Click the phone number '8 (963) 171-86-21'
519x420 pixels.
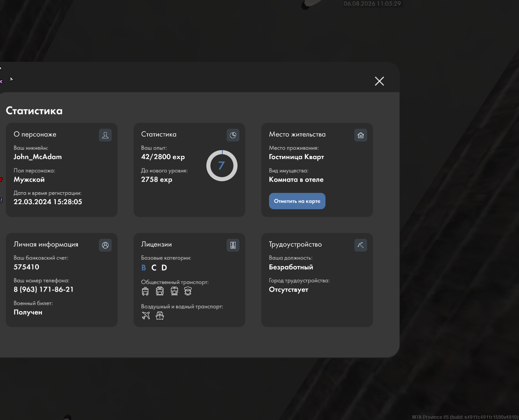(x=44, y=289)
